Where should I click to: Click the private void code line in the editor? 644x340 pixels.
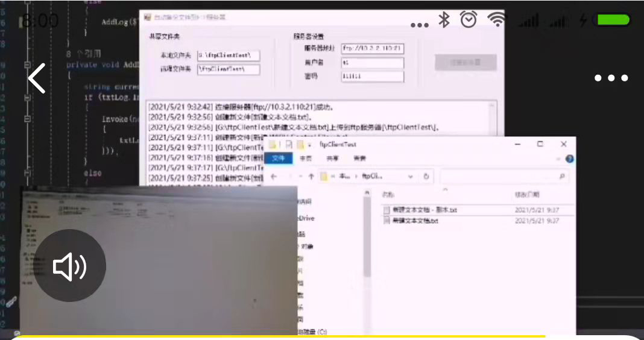pyautogui.click(x=103, y=65)
